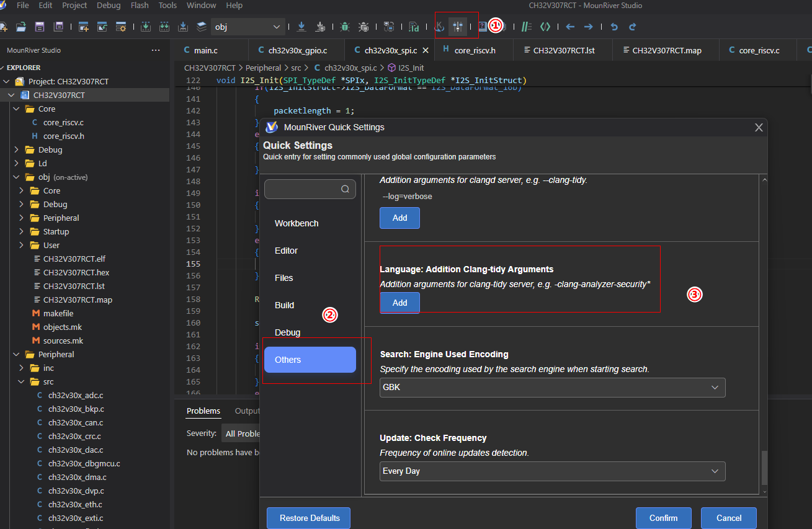Viewport: 812px width, 529px height.
Task: Open the Project menu
Action: click(74, 5)
